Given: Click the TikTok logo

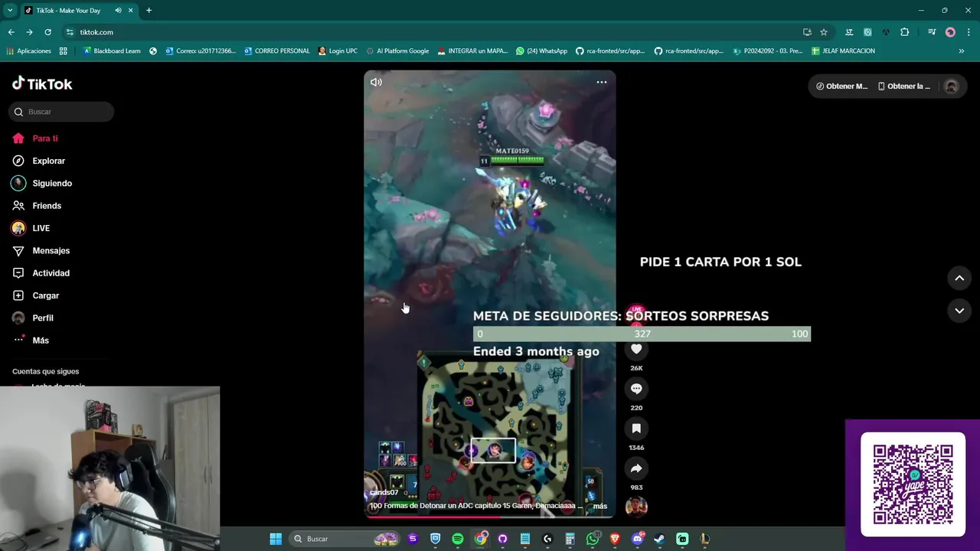Looking at the screenshot, I should tap(42, 83).
